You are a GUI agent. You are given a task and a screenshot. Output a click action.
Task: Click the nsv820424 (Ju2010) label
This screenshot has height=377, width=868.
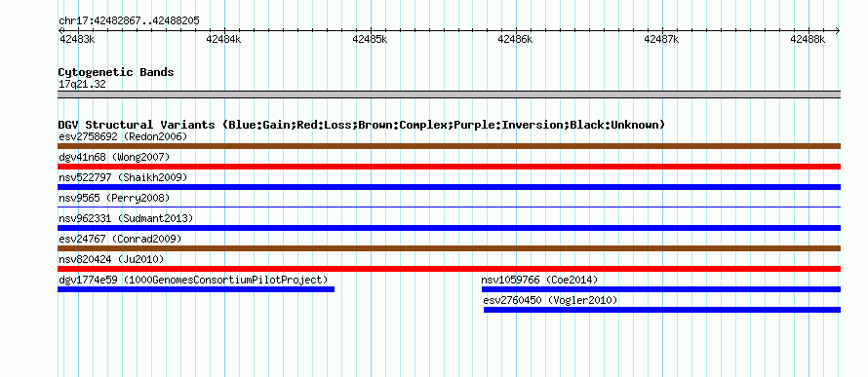point(111,259)
